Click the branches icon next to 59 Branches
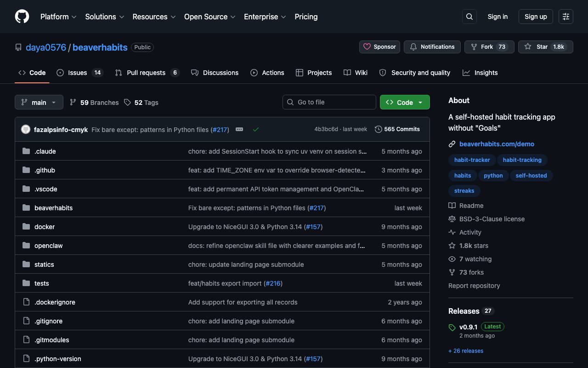 pyautogui.click(x=73, y=102)
